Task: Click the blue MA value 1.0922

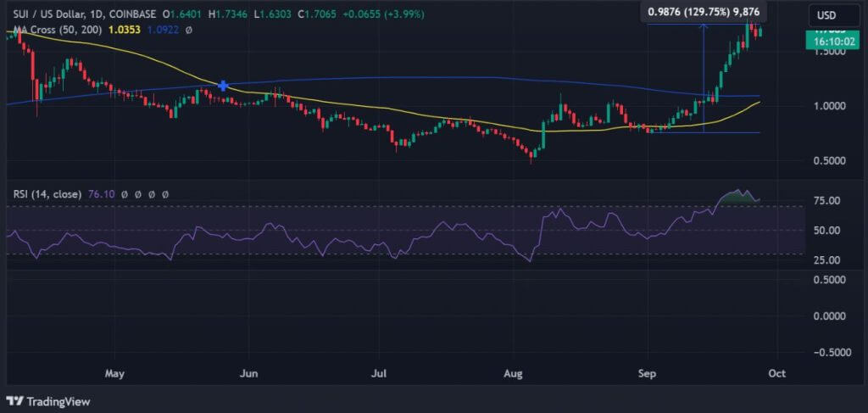Action: [x=163, y=30]
